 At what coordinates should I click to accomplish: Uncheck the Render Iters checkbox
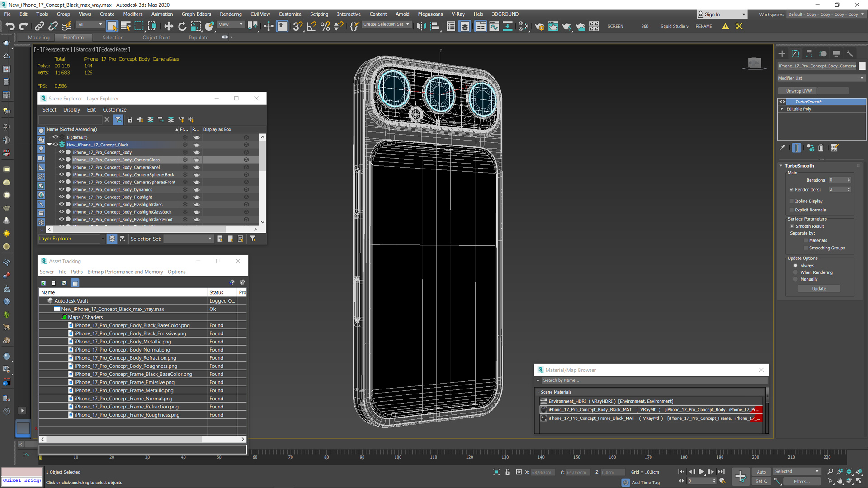tap(792, 190)
